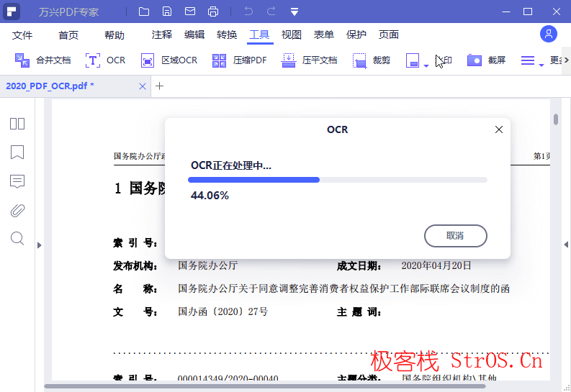Open the 首页 menu
Viewport: 571px width, 392px height.
click(68, 35)
